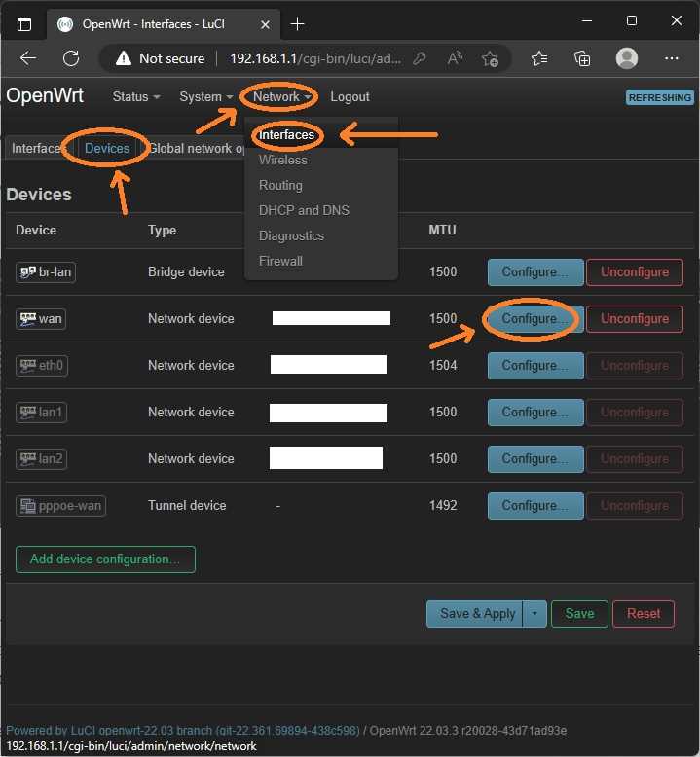Viewport: 700px width, 757px height.
Task: Click the green Save button
Action: [579, 614]
